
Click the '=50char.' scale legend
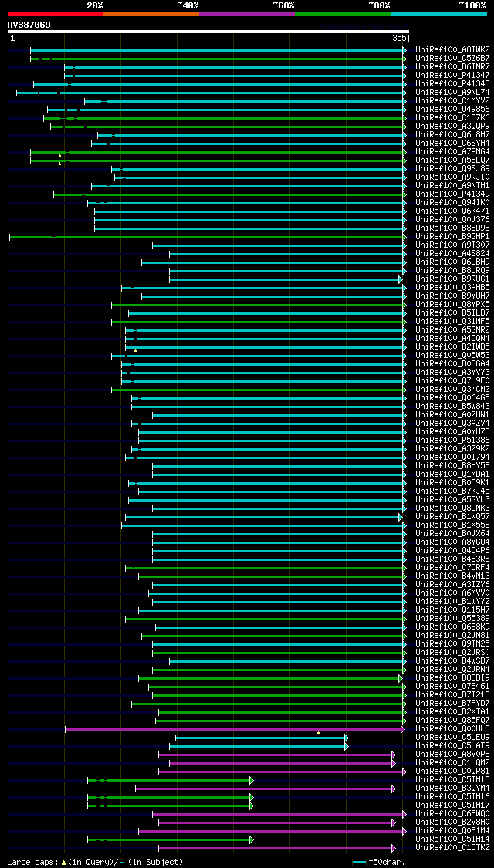[x=379, y=862]
